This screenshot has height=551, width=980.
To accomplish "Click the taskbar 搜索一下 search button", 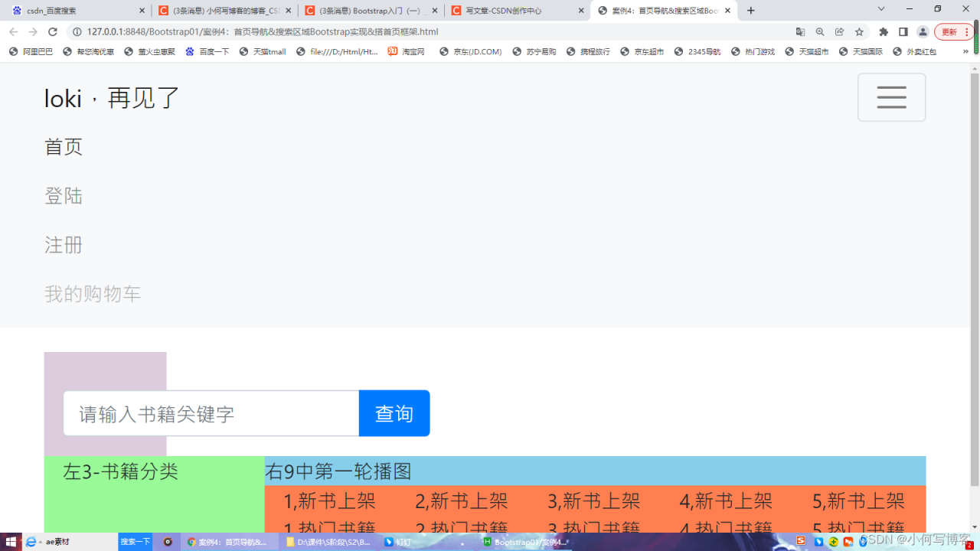I will click(x=136, y=542).
